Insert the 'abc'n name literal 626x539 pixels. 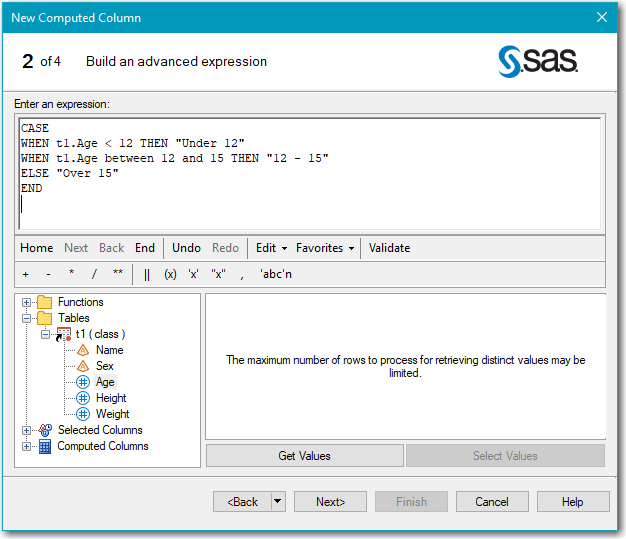click(x=276, y=274)
